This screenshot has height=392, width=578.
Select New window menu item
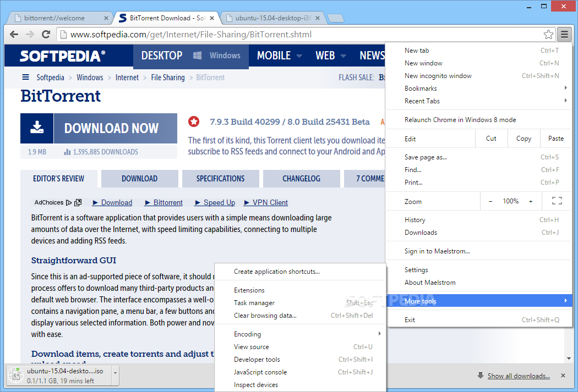pos(479,63)
